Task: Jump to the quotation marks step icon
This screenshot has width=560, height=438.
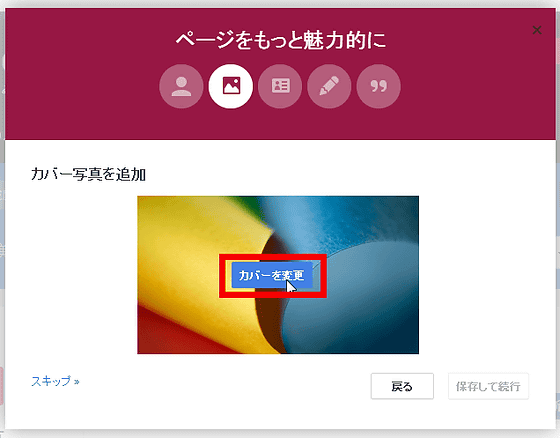Action: pos(379,86)
